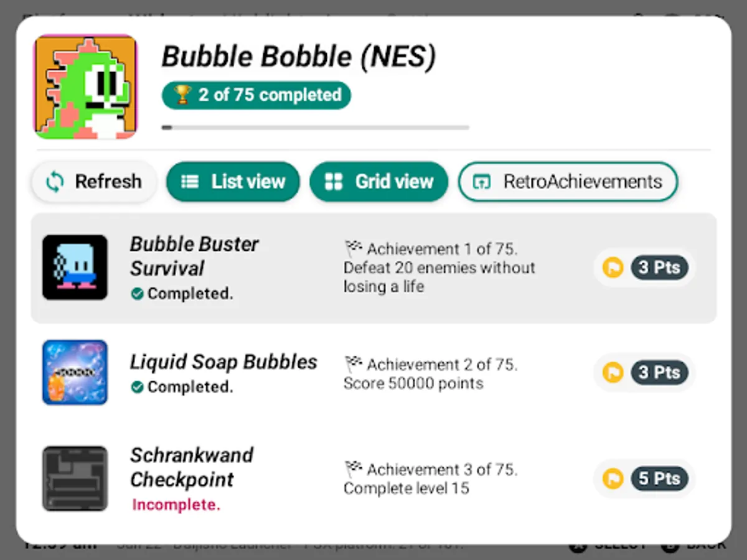
Task: Click the achievement progress bar
Action: (x=315, y=128)
